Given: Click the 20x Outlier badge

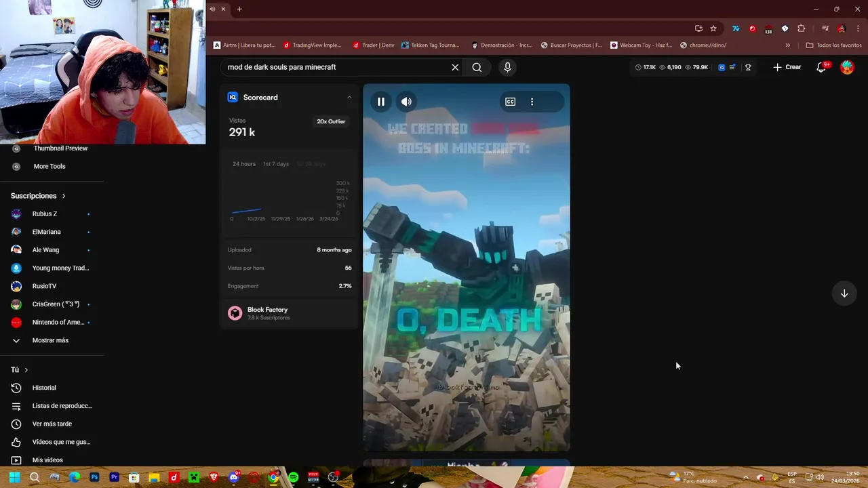Looking at the screenshot, I should pos(331,121).
